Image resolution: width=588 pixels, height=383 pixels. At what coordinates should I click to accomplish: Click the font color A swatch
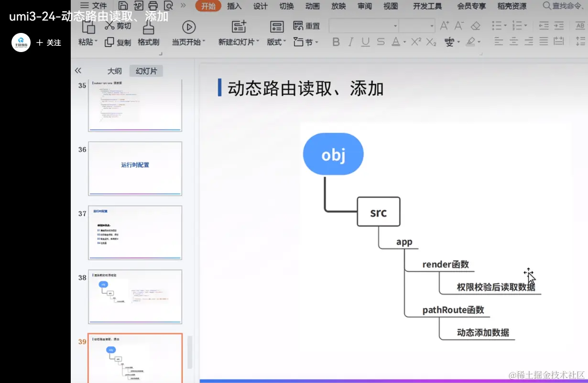(x=396, y=42)
